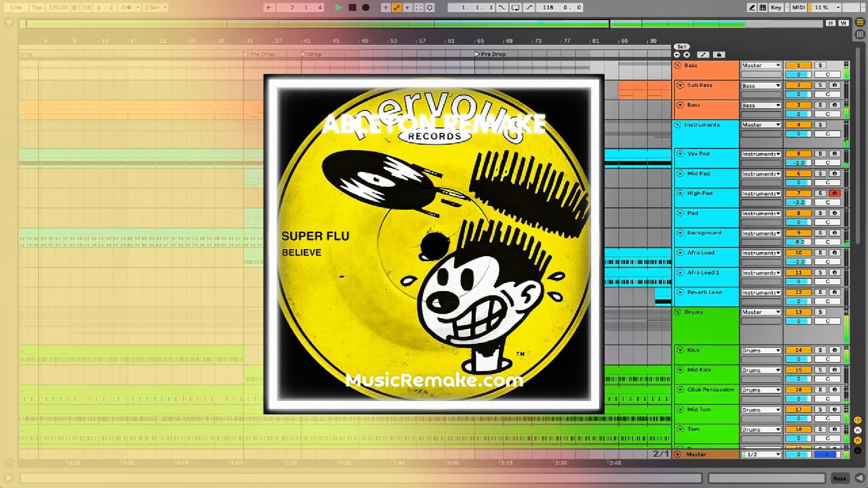Jump to next locator arrow
The width and height of the screenshot is (868, 488).
point(687,55)
